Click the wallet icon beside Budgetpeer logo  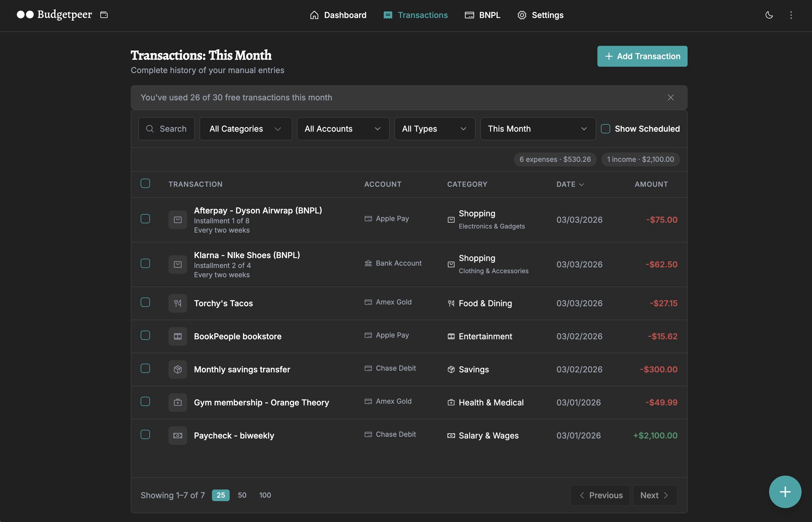(104, 15)
